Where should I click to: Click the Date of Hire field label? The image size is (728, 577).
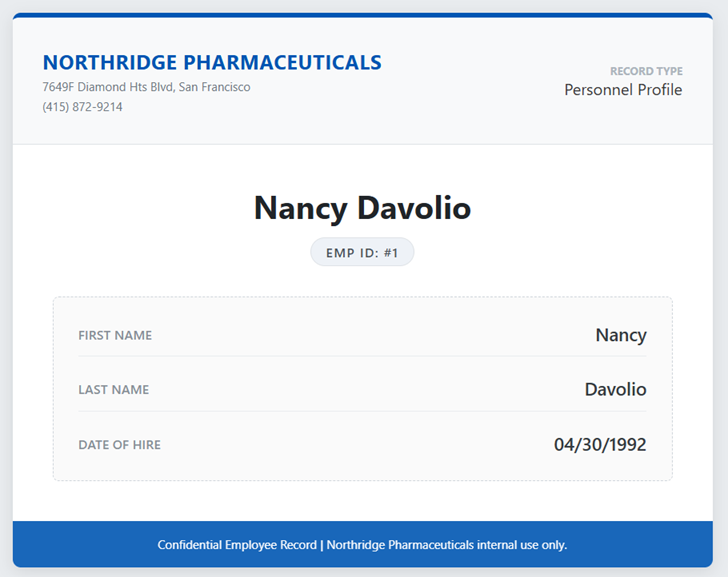point(119,445)
